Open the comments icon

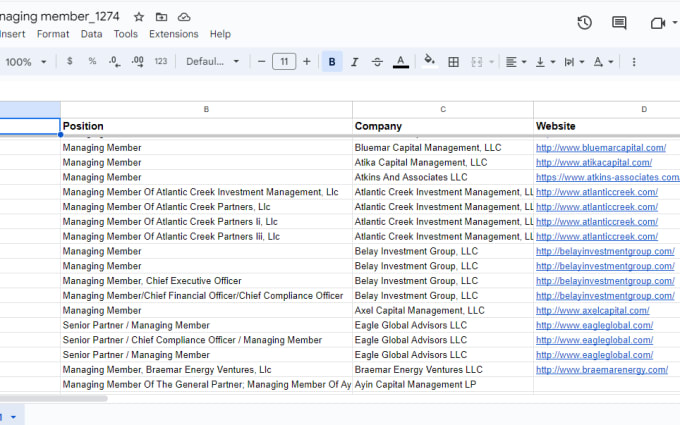[619, 23]
